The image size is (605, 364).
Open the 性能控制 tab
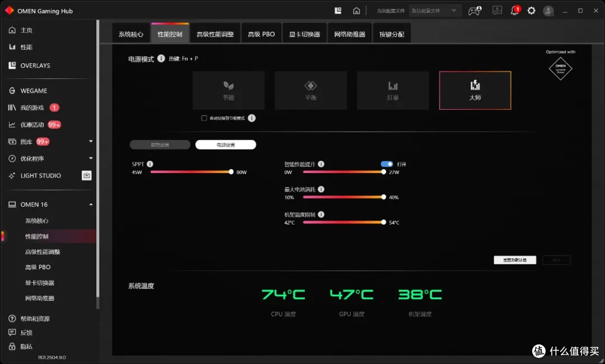pos(170,34)
